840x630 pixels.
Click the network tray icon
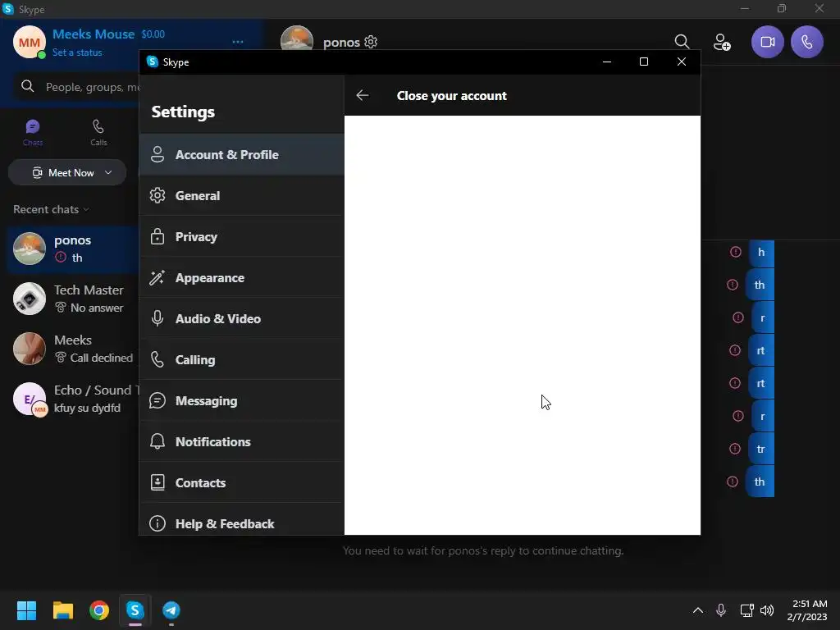[746, 610]
